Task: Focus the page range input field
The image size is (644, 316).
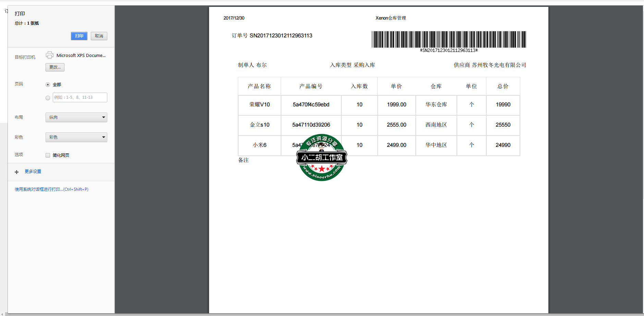Action: 80,97
